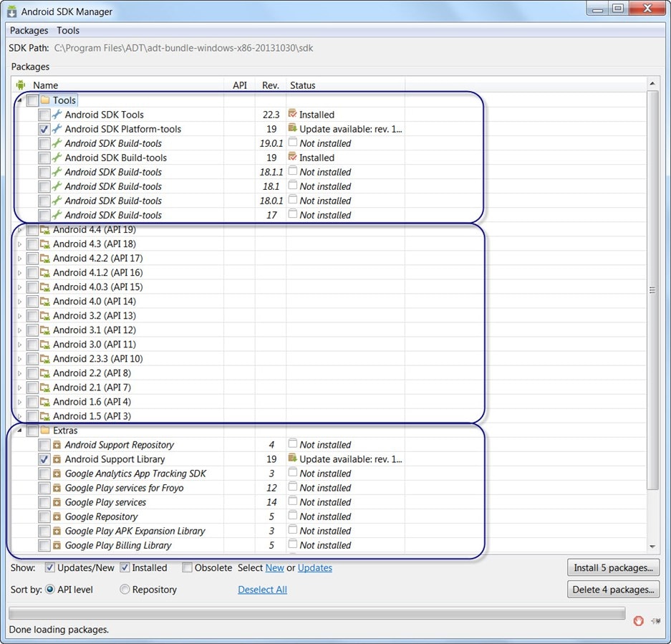
Task: Toggle the Updates/New show filter
Action: [49, 568]
